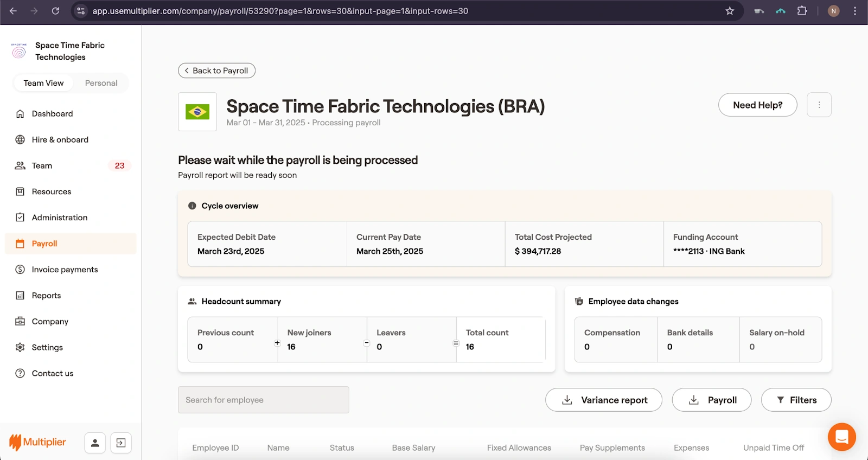The height and width of the screenshot is (460, 868).
Task: Download the Payroll report
Action: tap(712, 400)
